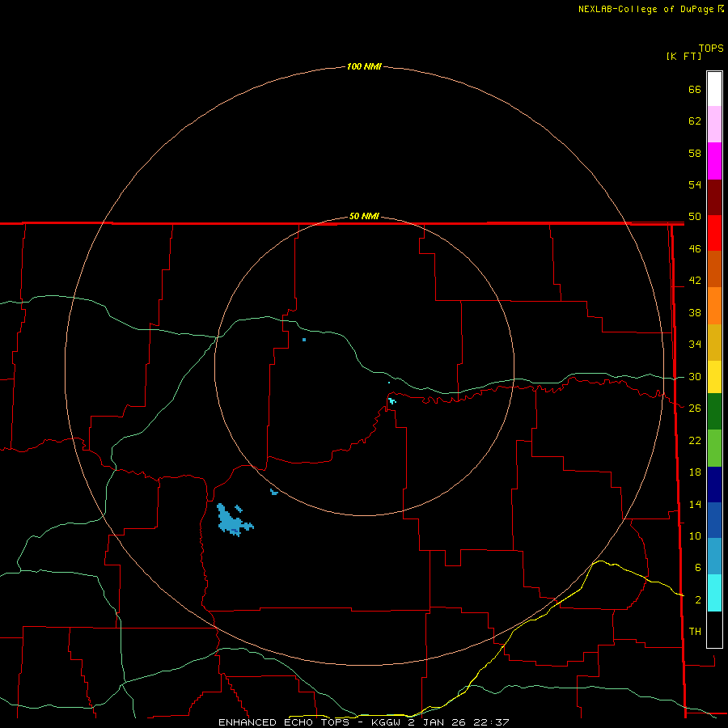Click the TH legend label
728x728 pixels.
pyautogui.click(x=695, y=632)
